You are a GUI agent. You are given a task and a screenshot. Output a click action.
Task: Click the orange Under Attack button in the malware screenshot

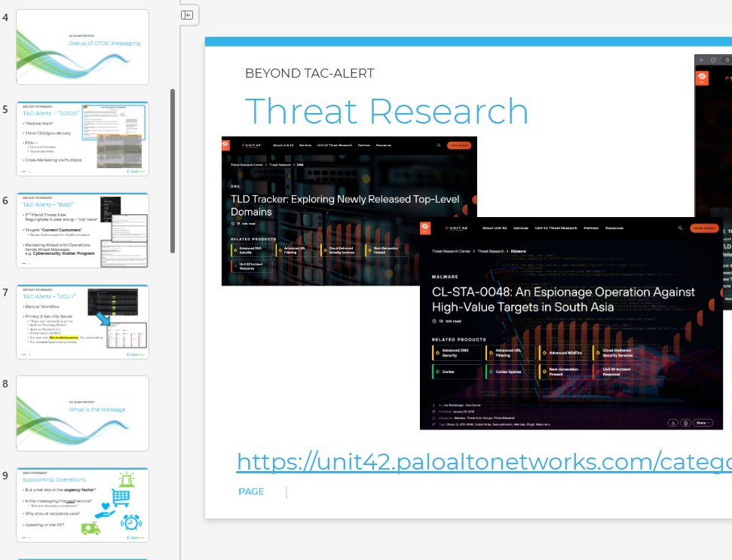pyautogui.click(x=705, y=228)
